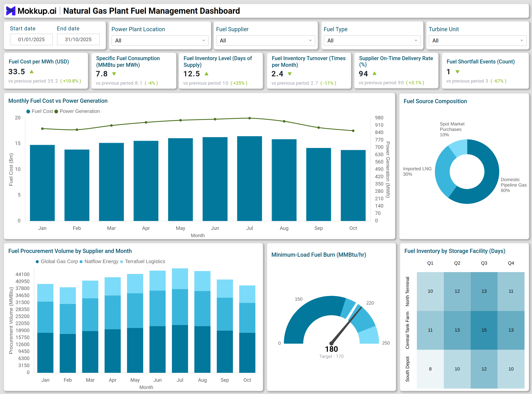Click North Terminal Q1 heatmap cell

click(430, 291)
